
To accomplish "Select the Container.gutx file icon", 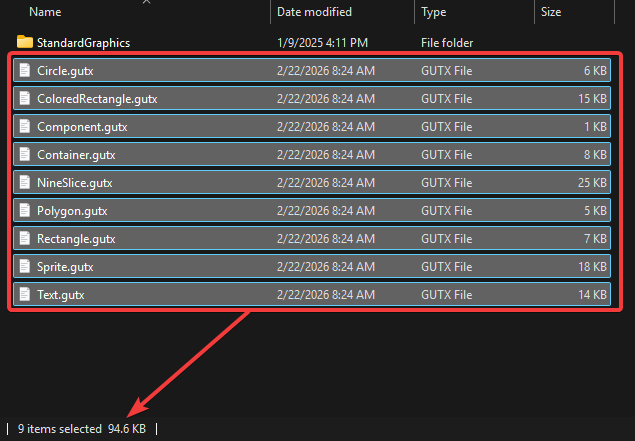I will point(25,155).
